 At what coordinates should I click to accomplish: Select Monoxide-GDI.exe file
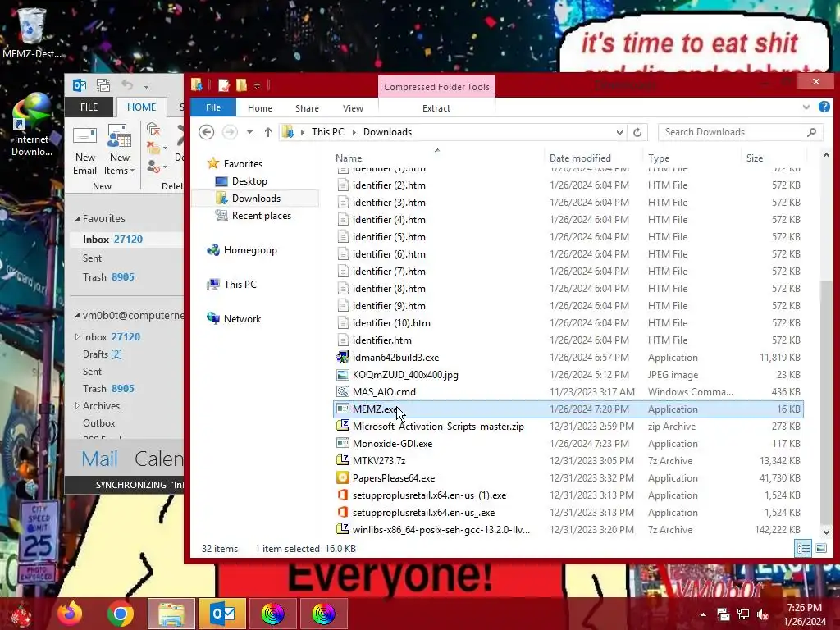[392, 444]
